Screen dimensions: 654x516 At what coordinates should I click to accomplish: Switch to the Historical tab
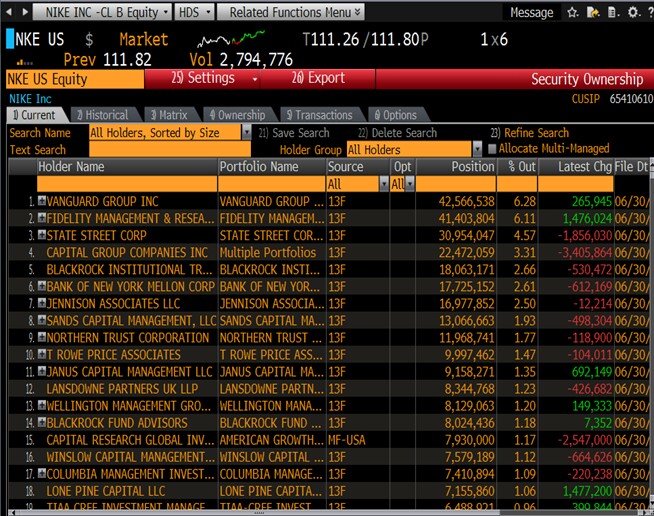tap(103, 115)
